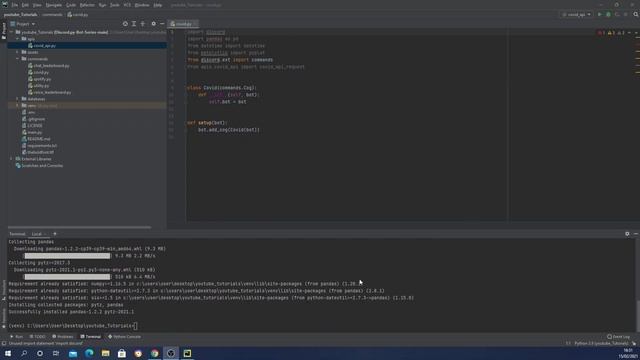
Task: Toggle the Structure side tab on left edge
Action: coord(4,289)
